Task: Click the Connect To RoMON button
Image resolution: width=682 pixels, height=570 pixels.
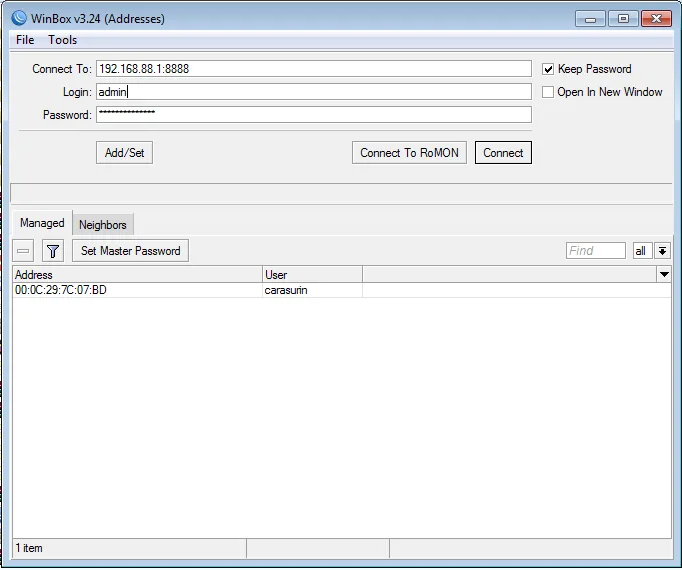Action: click(410, 153)
